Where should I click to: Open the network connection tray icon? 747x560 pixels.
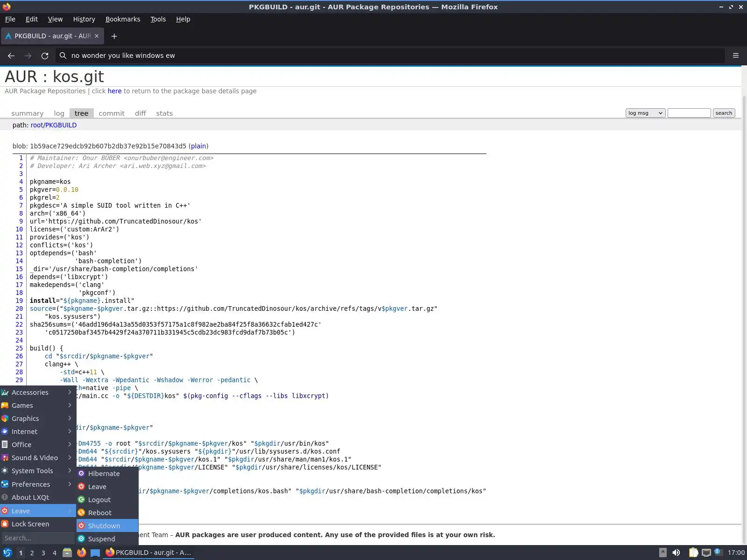pos(706,553)
